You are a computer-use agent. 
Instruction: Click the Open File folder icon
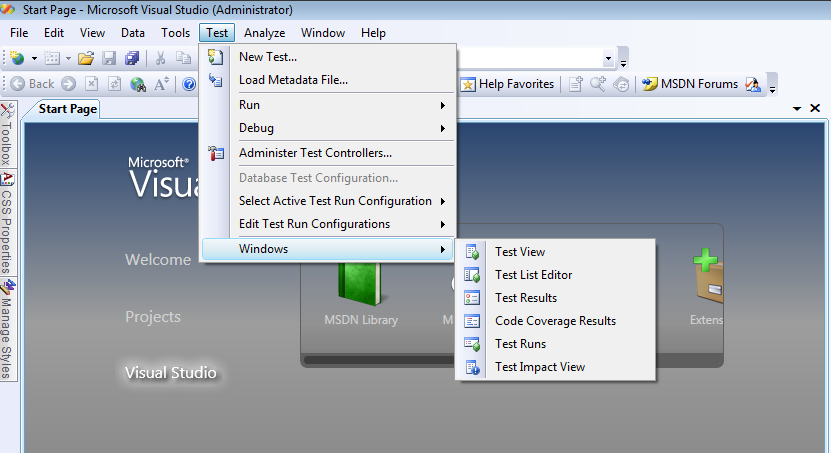click(86, 58)
